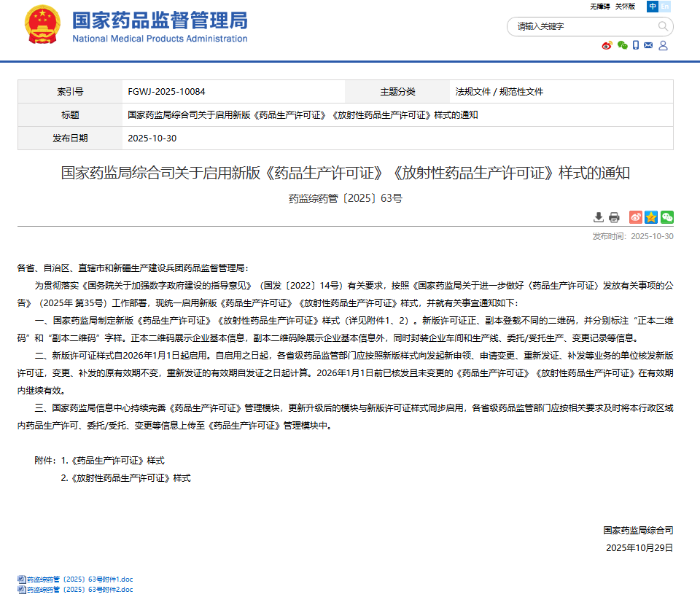Share article to QZone star icon

click(651, 217)
